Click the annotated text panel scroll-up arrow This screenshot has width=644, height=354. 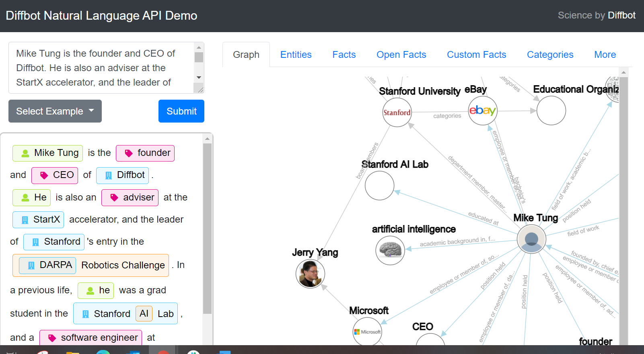[207, 139]
